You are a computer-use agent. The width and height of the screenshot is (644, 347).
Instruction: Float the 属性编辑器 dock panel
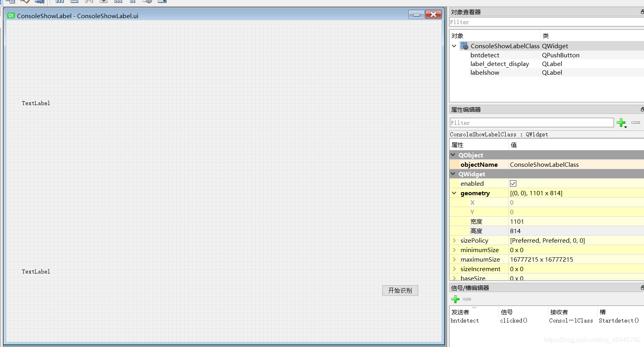coord(642,109)
